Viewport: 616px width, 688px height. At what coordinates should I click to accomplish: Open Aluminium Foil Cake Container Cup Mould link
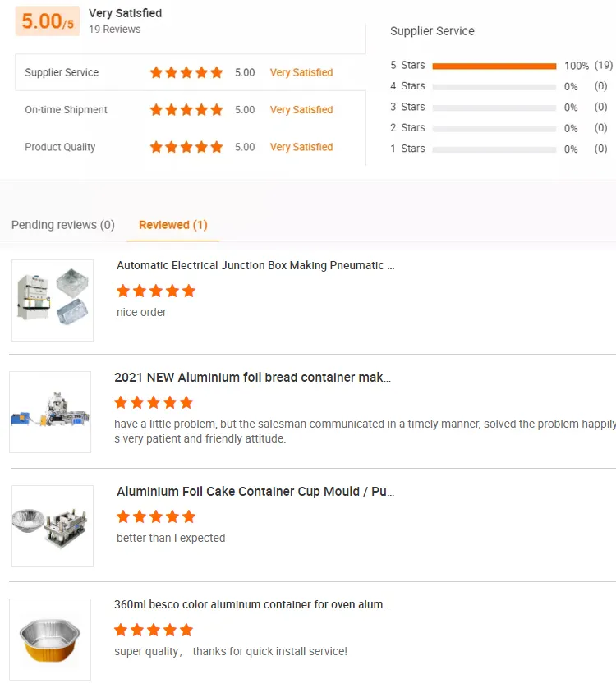pyautogui.click(x=255, y=492)
